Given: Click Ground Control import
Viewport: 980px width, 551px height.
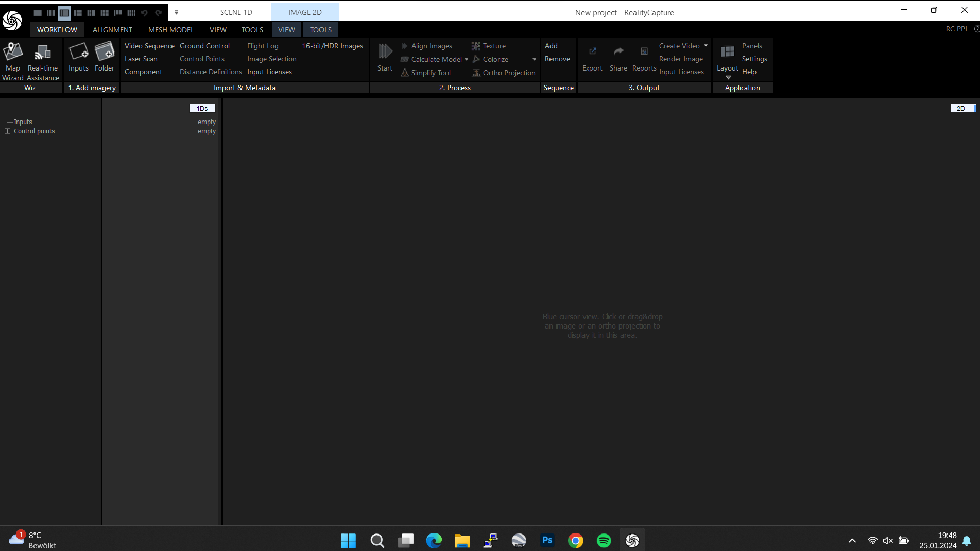Looking at the screenshot, I should pyautogui.click(x=204, y=46).
